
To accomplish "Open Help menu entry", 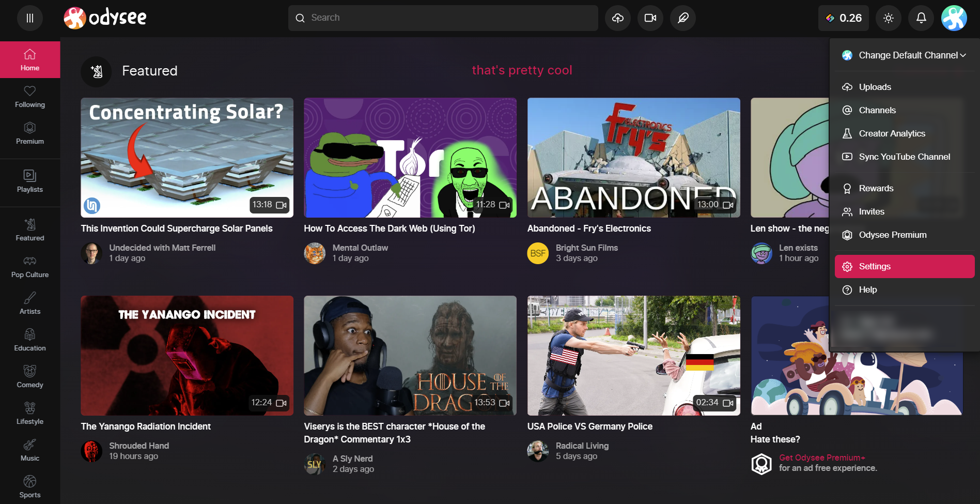I will 905,289.
